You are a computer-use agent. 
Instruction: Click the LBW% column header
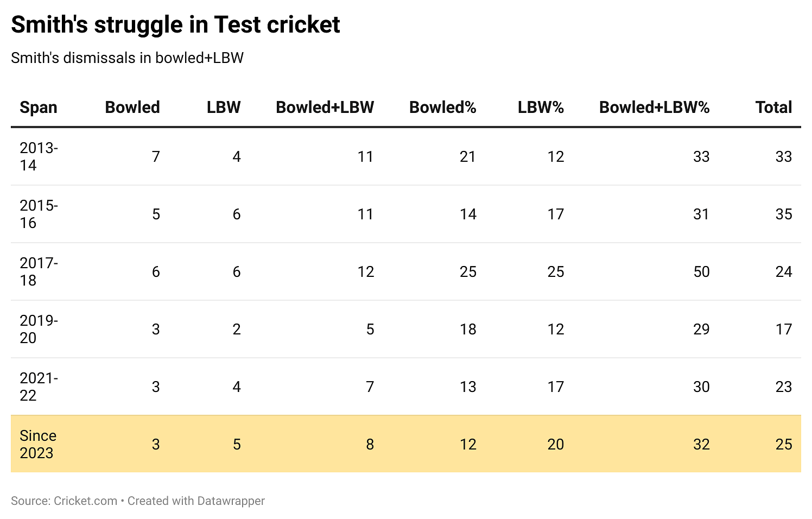[541, 107]
